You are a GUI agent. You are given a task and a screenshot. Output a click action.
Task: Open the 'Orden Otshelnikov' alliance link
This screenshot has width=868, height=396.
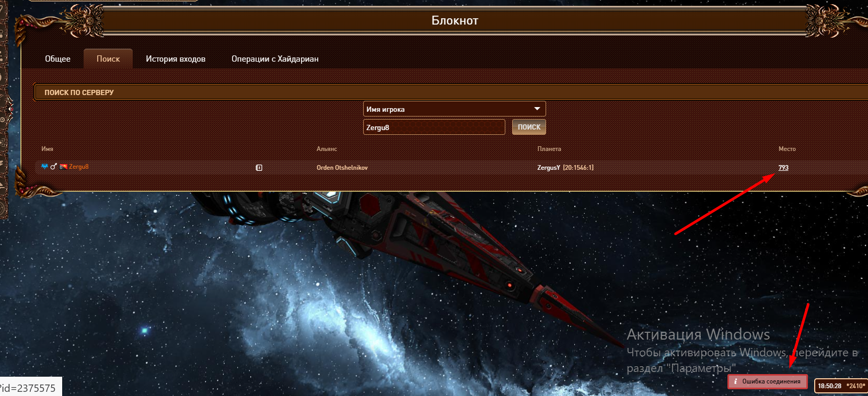click(342, 168)
